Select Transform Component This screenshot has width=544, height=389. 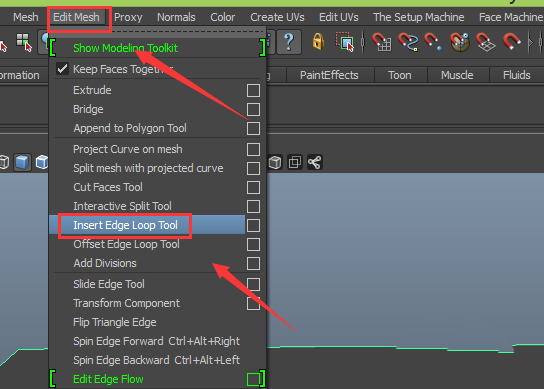126,303
